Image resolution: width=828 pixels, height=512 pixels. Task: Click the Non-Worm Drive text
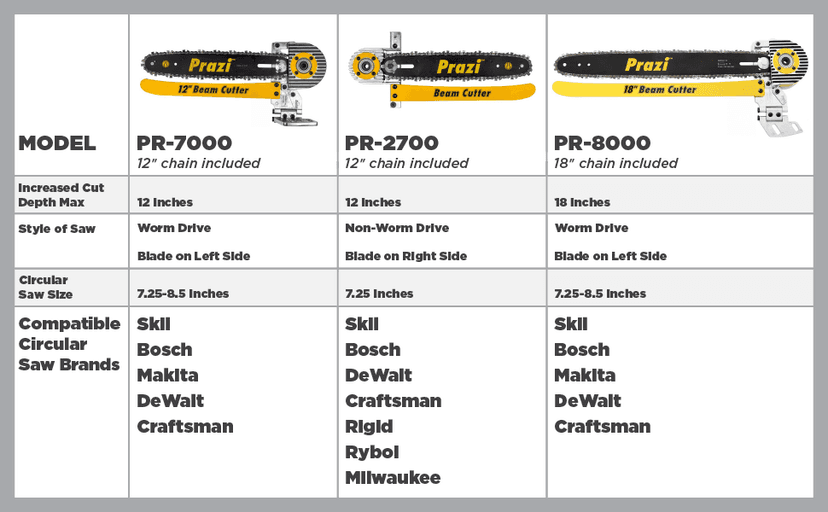[397, 228]
